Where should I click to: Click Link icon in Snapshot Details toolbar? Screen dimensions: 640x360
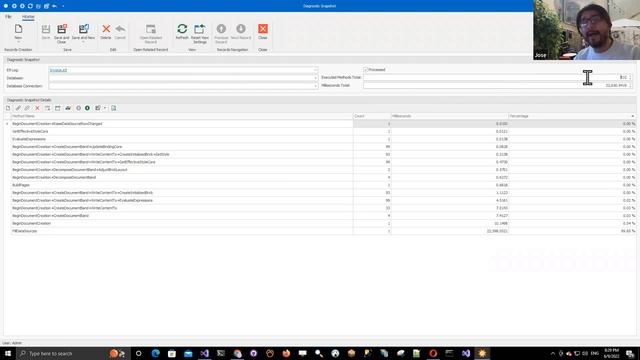point(27,108)
